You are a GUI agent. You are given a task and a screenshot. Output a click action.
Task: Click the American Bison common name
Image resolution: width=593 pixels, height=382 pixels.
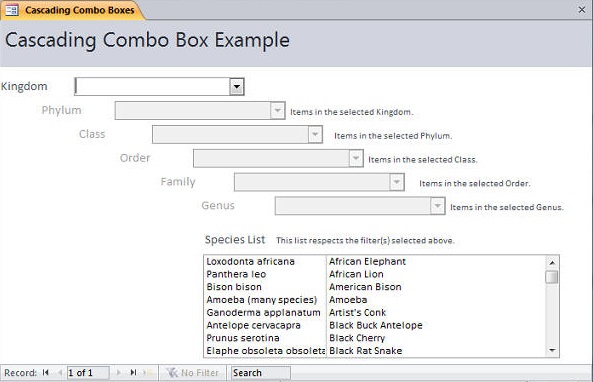click(365, 287)
